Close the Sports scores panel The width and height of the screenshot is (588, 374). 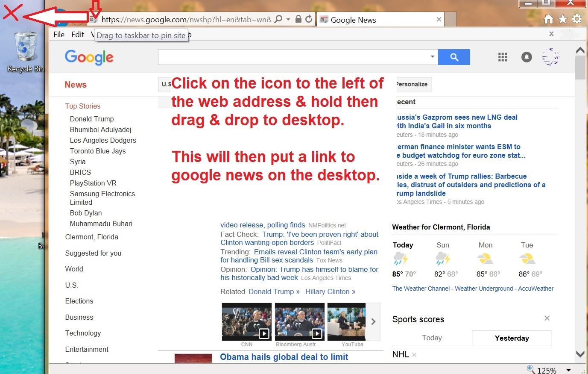(x=547, y=318)
